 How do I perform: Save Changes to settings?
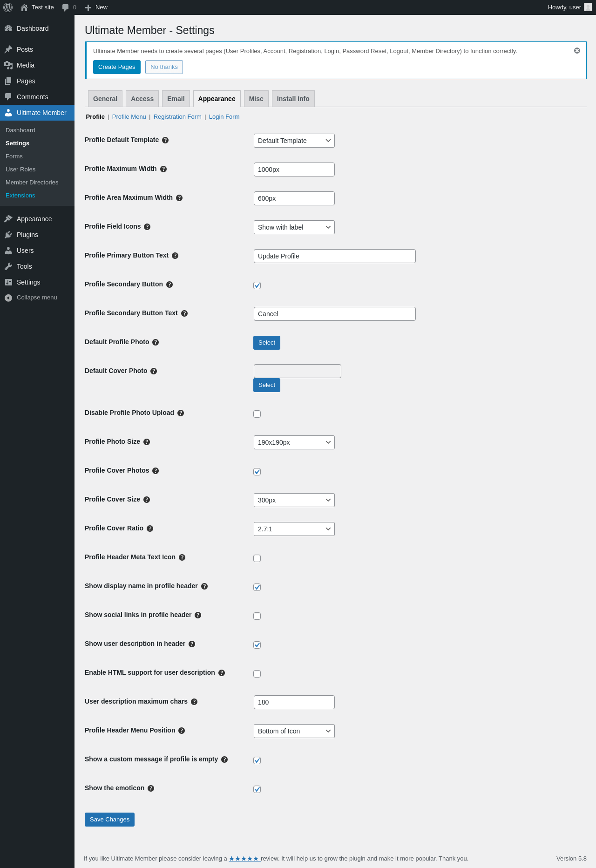109,820
